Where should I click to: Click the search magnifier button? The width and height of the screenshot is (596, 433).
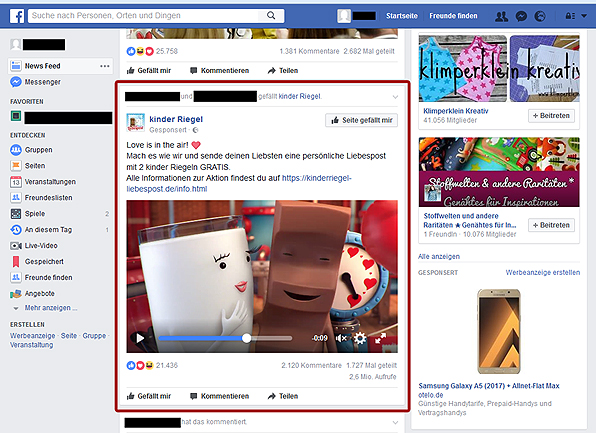271,16
